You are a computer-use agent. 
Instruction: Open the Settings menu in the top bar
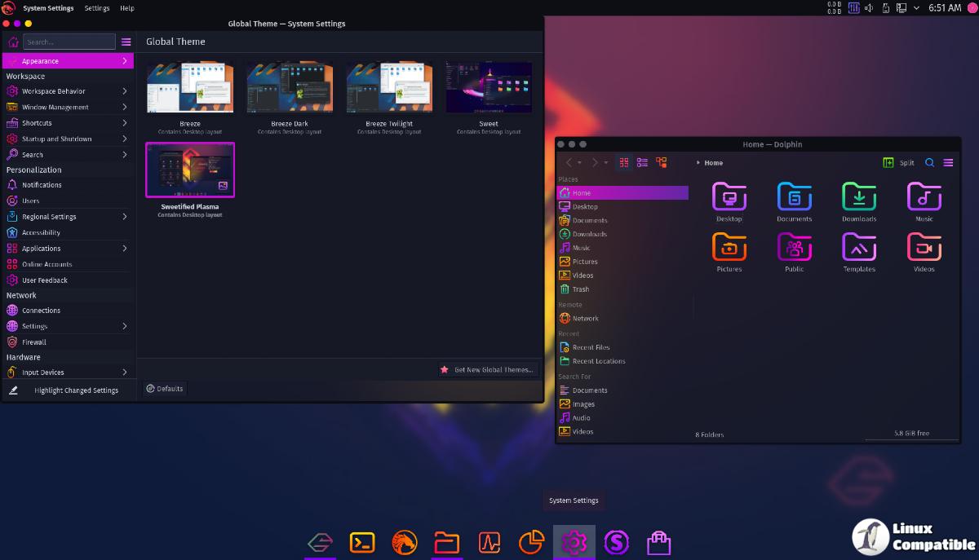(x=96, y=8)
